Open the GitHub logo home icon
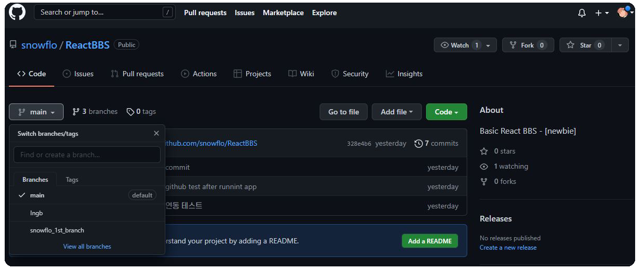 17,13
